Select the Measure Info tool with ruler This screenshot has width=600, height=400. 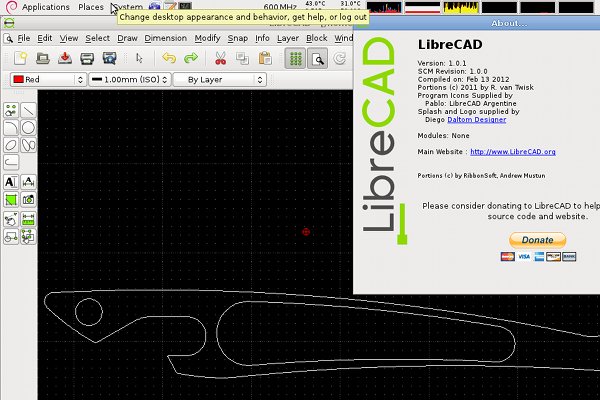28,220
